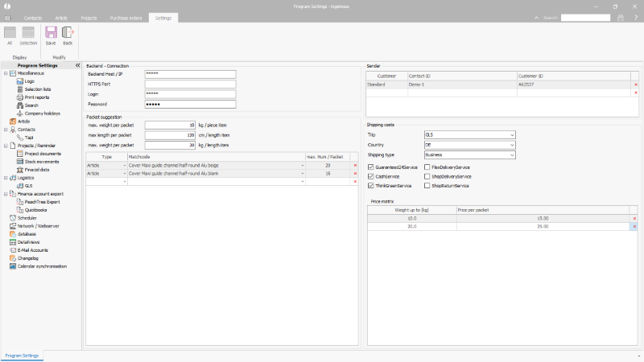Viewport: 644px width, 362px height.
Task: Open Company holidays settings
Action: (x=42, y=113)
